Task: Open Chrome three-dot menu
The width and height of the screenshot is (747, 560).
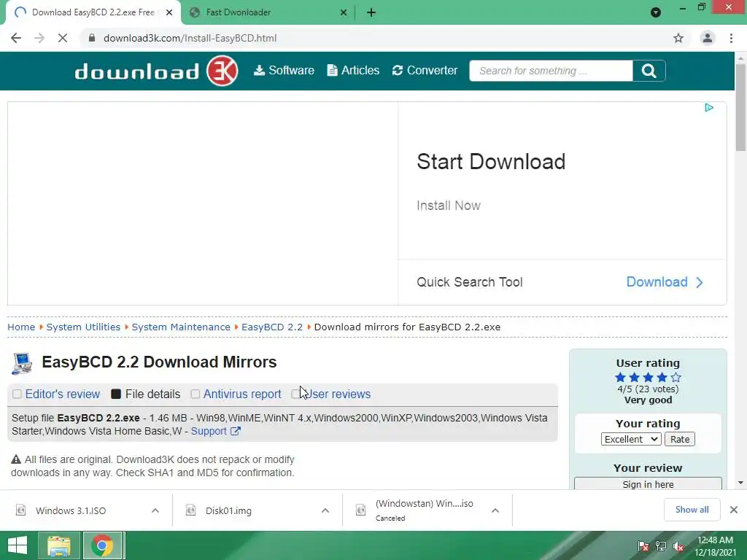Action: coord(731,38)
